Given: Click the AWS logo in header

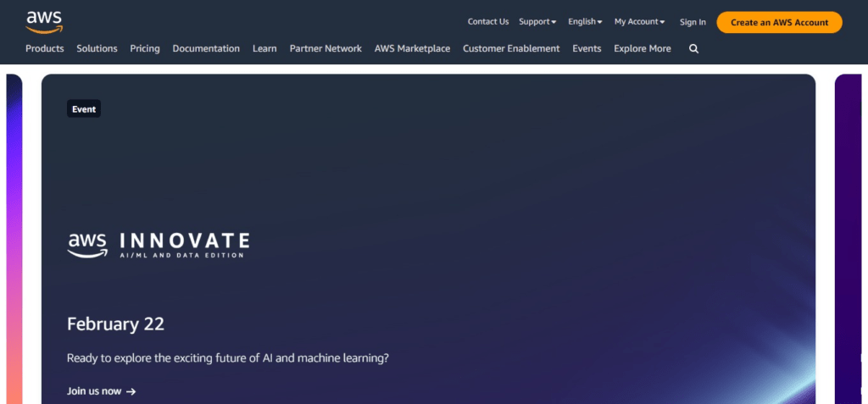Looking at the screenshot, I should (x=43, y=20).
